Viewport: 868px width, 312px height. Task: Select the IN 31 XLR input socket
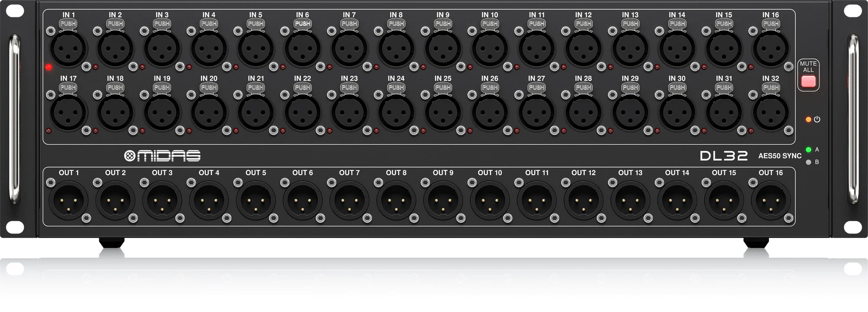click(x=724, y=112)
